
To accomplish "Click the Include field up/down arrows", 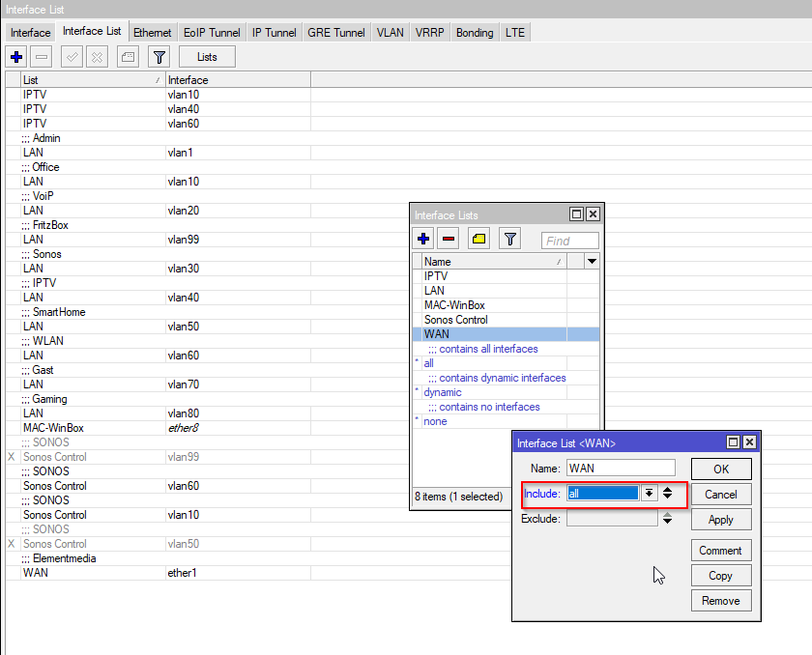I will coord(667,493).
